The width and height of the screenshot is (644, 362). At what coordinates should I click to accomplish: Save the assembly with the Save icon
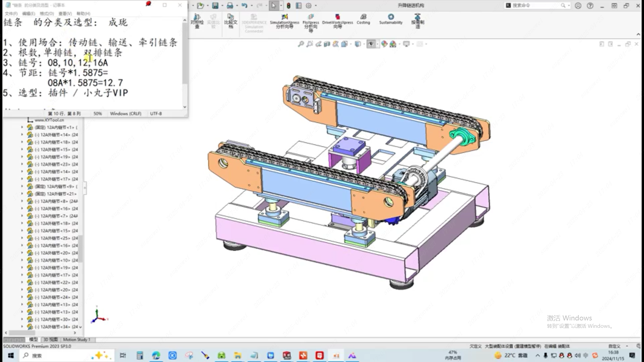click(215, 6)
